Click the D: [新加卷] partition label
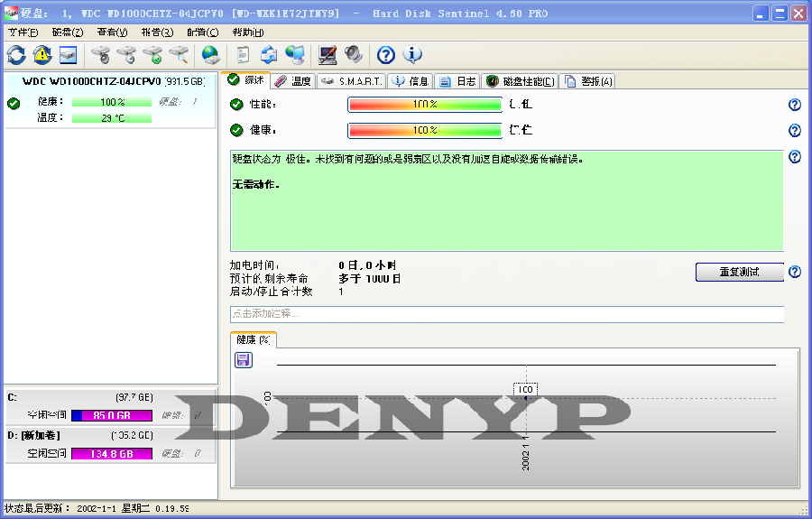This screenshot has height=519, width=812. pos(33,436)
